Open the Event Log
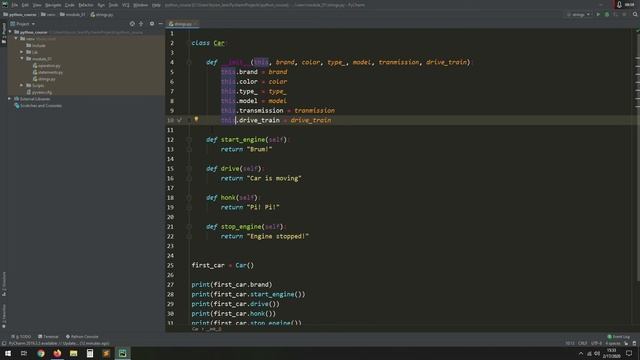Screen dimensions: 640x360 click(619, 337)
